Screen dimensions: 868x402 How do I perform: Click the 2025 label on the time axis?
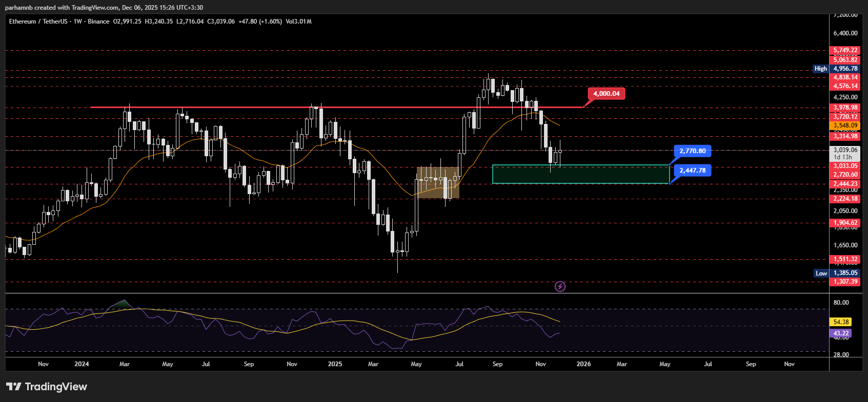click(x=335, y=364)
